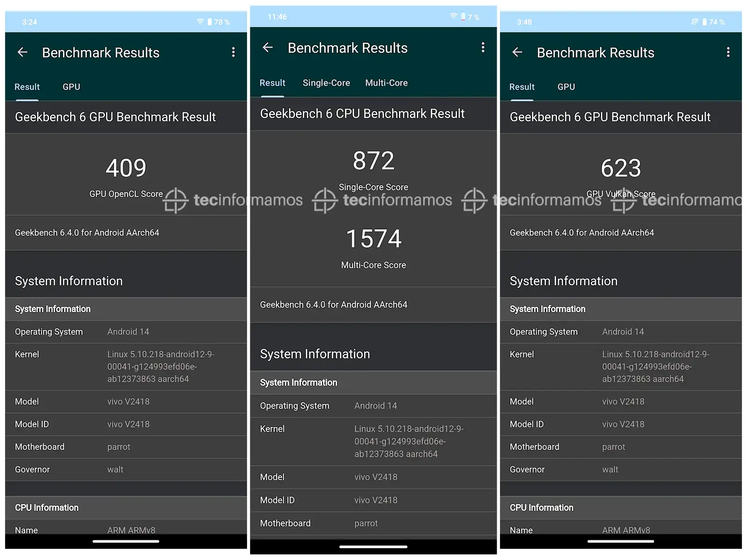Switch to the Single-Core tab
The height and width of the screenshot is (560, 747).
tap(326, 83)
